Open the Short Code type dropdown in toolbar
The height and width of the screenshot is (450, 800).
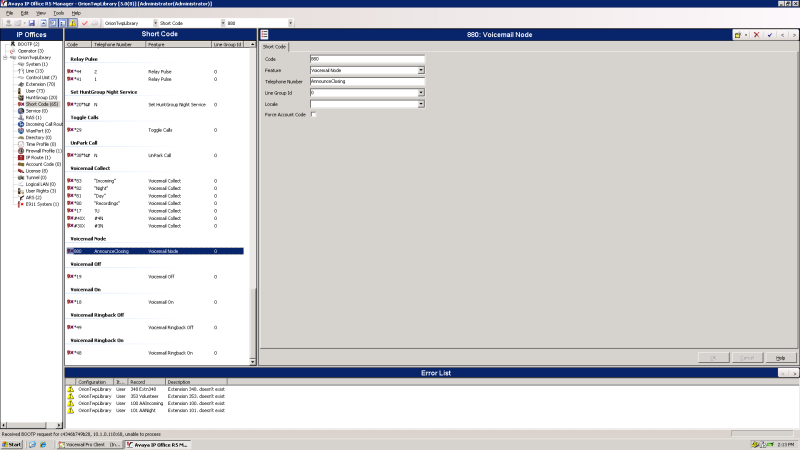tap(222, 23)
